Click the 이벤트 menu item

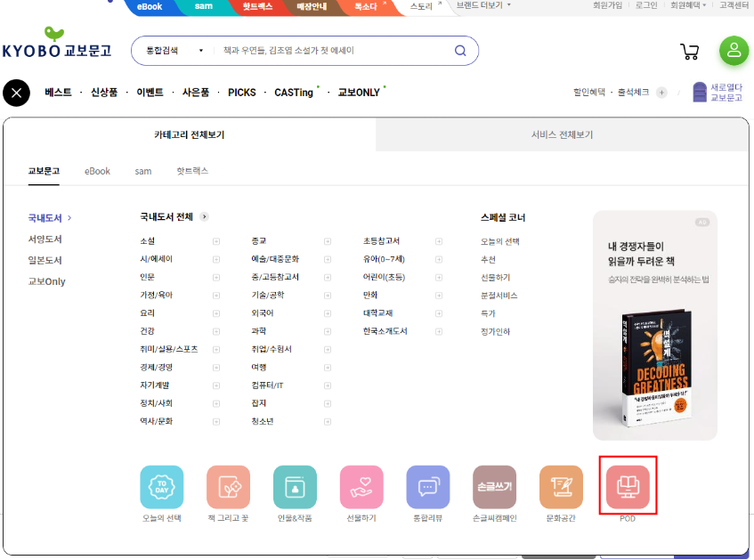[x=150, y=93]
